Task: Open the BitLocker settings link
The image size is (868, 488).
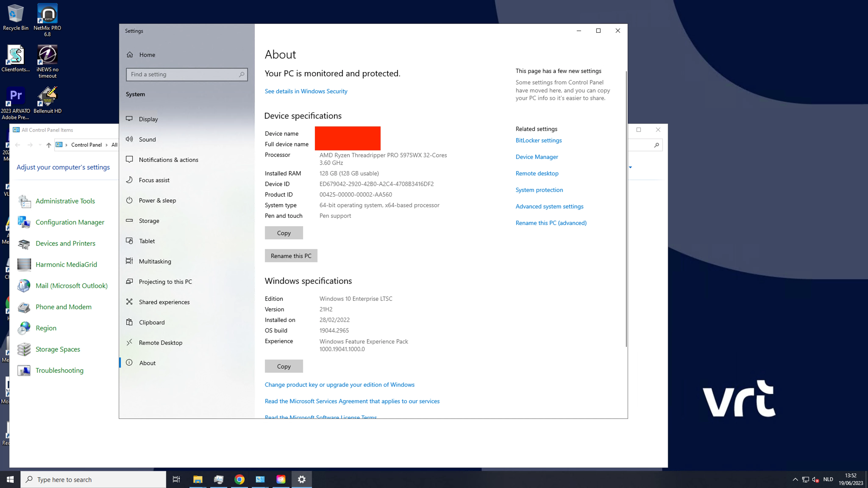Action: click(538, 140)
